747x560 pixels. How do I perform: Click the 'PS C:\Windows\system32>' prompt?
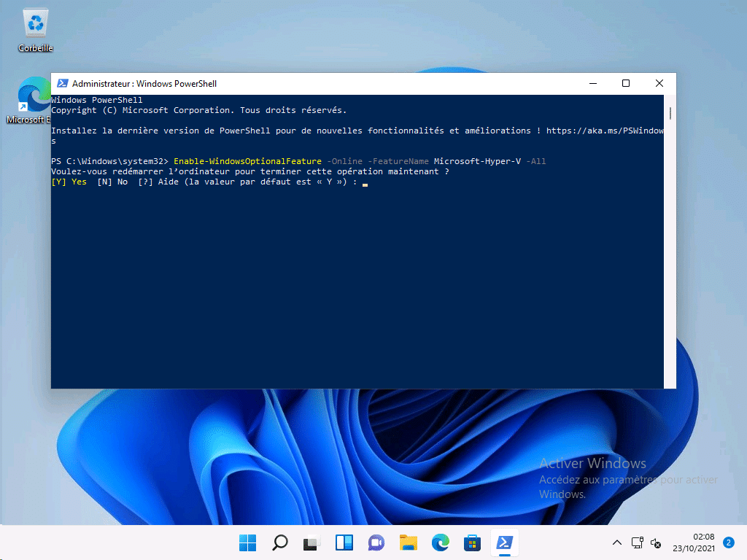point(110,161)
